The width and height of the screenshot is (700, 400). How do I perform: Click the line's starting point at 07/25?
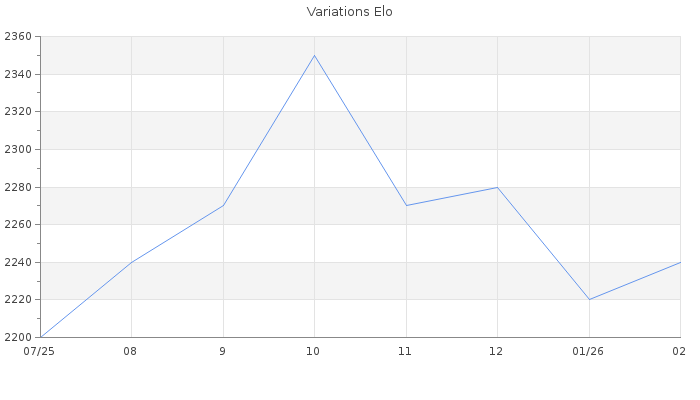pos(40,337)
